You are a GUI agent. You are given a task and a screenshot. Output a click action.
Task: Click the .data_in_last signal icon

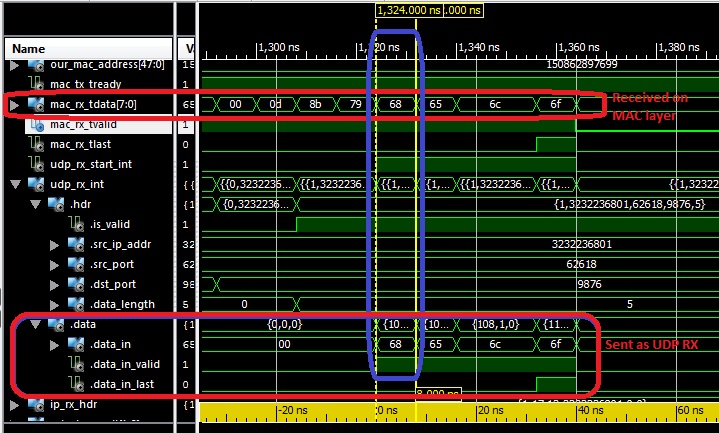click(76, 384)
